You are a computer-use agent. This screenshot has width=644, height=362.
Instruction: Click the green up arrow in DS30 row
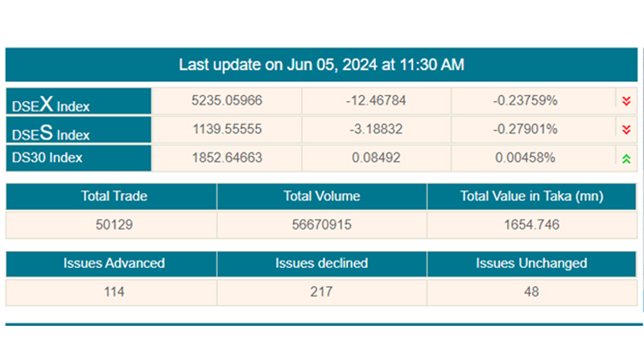[625, 158]
